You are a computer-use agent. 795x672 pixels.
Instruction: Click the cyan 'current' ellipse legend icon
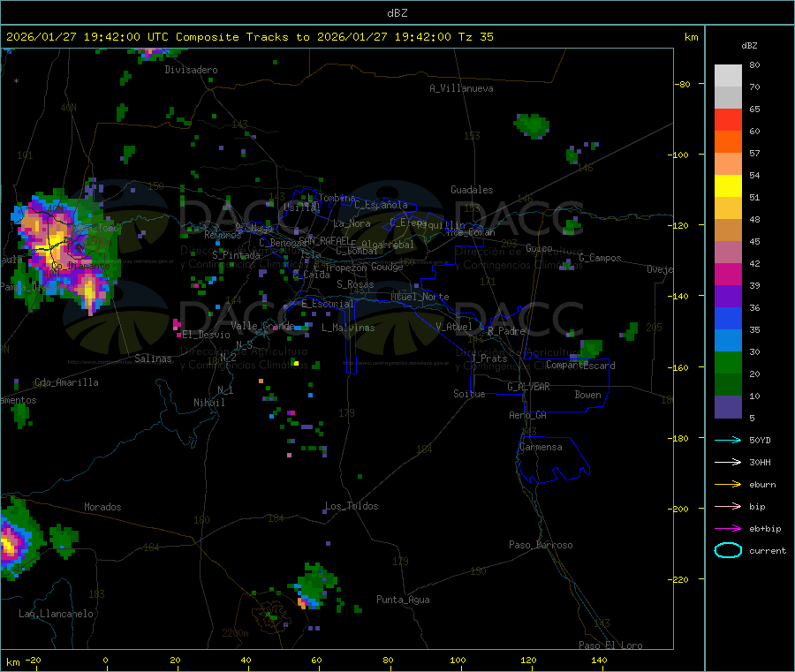click(x=728, y=550)
